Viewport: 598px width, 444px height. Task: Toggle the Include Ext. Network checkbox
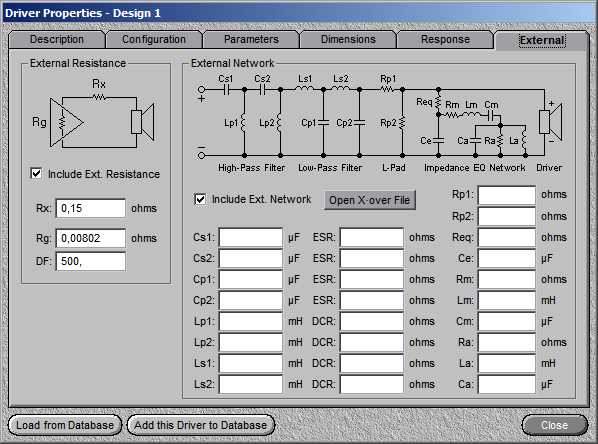pyautogui.click(x=200, y=199)
